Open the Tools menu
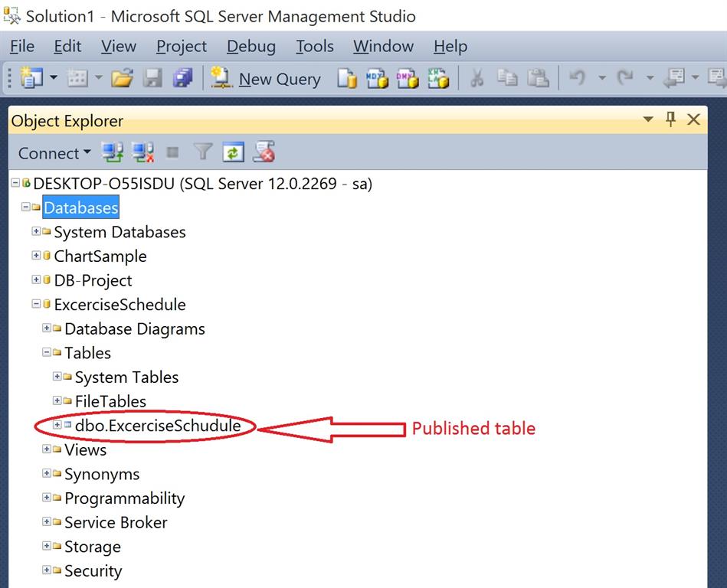 (x=315, y=47)
